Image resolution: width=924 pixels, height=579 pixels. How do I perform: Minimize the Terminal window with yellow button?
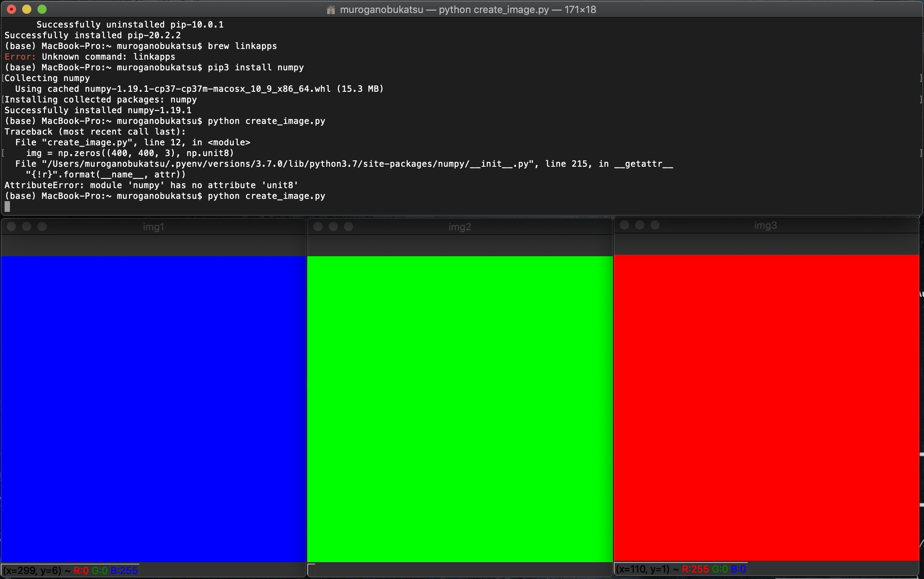click(27, 9)
